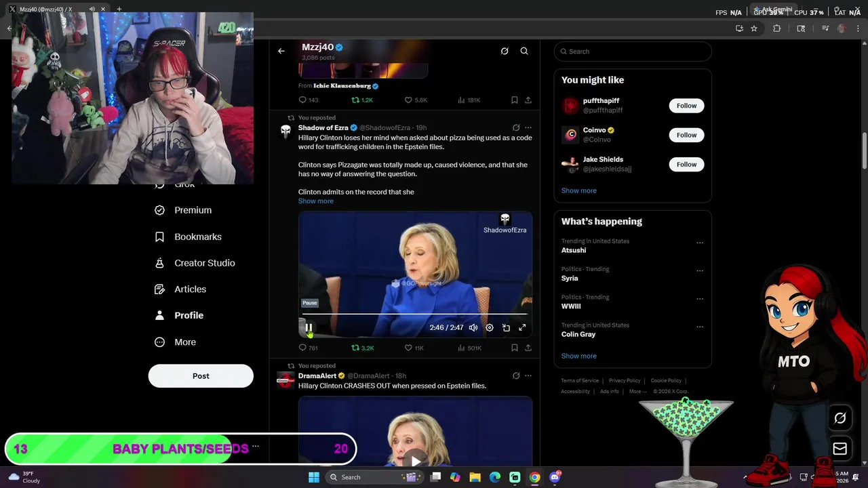
Task: Open the Colin Gray trending topic
Action: point(578,334)
